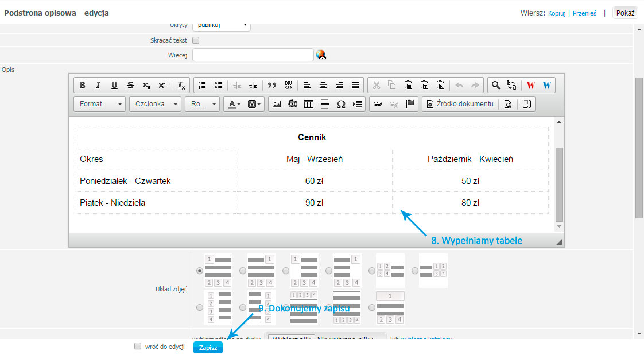Center the text
644x354 pixels.
pyautogui.click(x=323, y=85)
